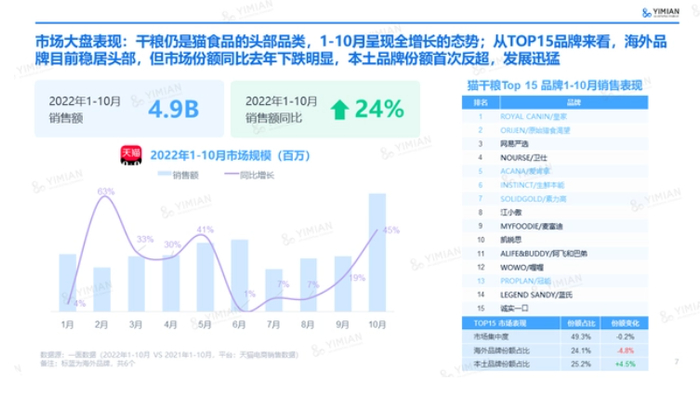Click the 份额占比 header cell
This screenshot has height=407, width=700.
click(x=580, y=323)
